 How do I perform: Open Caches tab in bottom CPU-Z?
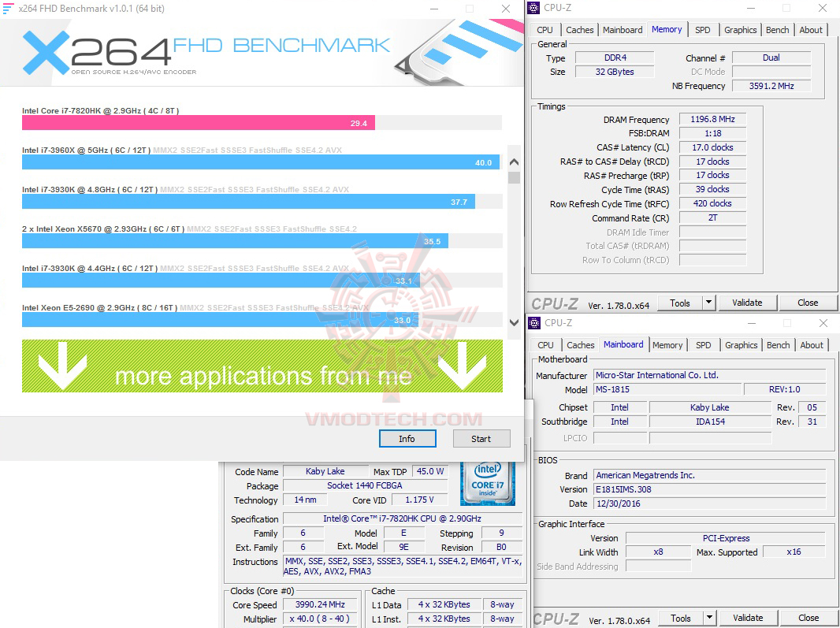click(x=580, y=345)
